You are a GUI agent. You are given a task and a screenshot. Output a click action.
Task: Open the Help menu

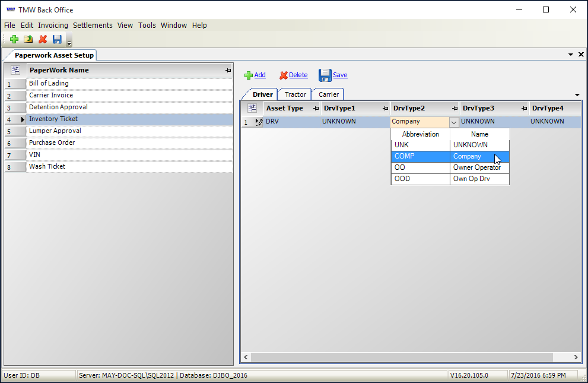199,25
